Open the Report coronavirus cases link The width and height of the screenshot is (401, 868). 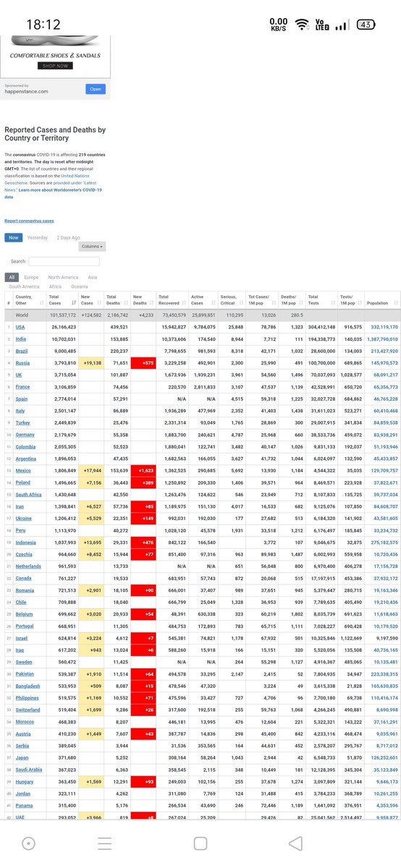(x=29, y=221)
